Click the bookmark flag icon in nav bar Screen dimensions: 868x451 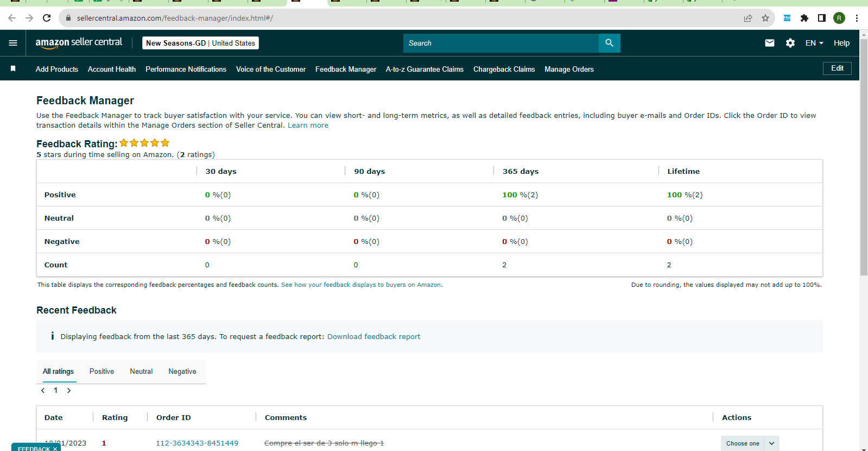tap(13, 68)
